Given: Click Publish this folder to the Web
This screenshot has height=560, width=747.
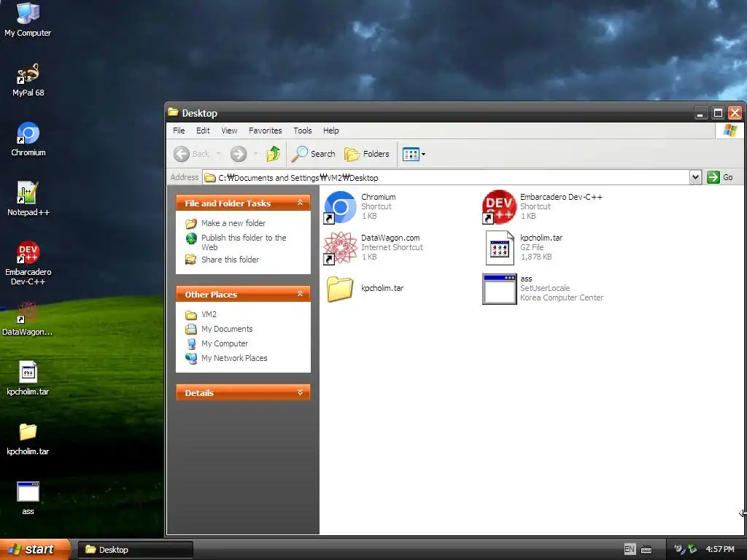Looking at the screenshot, I should coord(236,242).
